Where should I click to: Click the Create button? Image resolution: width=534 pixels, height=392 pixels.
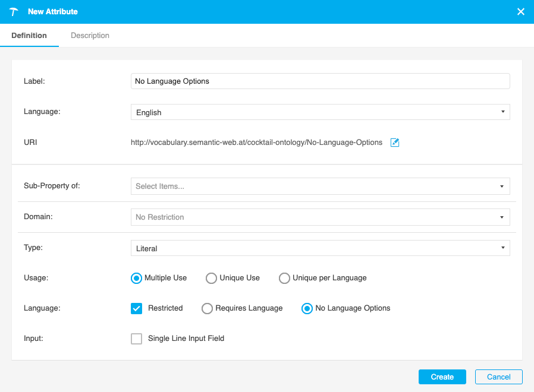coord(442,377)
